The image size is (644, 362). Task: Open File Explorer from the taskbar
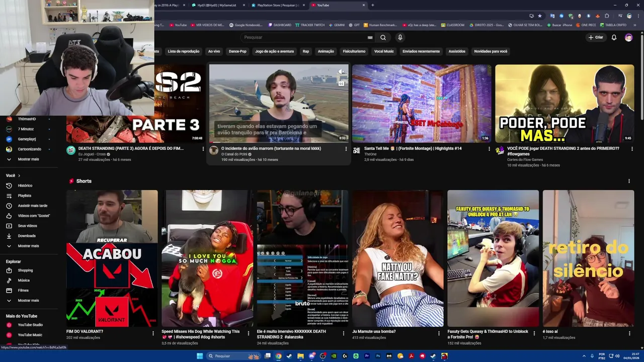pyautogui.click(x=300, y=356)
